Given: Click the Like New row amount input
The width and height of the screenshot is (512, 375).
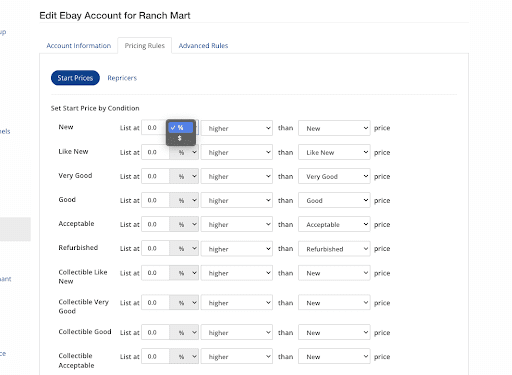Looking at the screenshot, I should 155,152.
